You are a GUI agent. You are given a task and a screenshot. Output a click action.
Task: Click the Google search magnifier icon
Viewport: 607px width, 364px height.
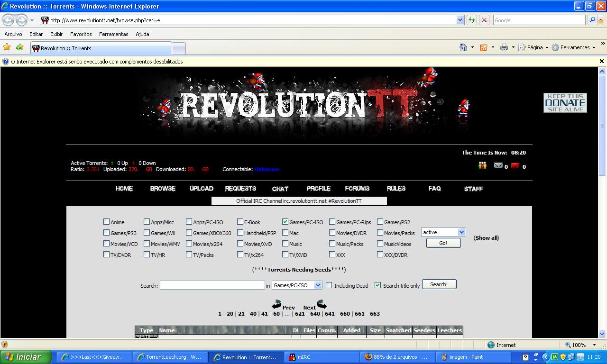592,20
